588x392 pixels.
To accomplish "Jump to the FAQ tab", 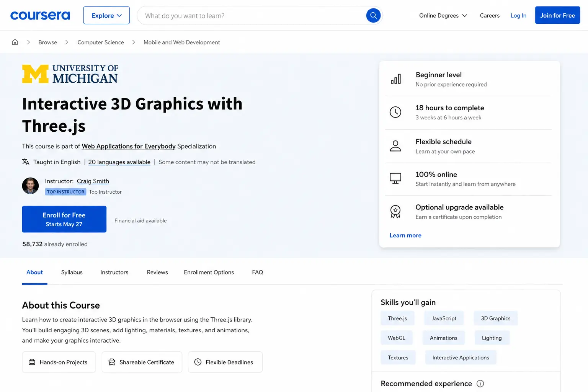I will point(258,272).
